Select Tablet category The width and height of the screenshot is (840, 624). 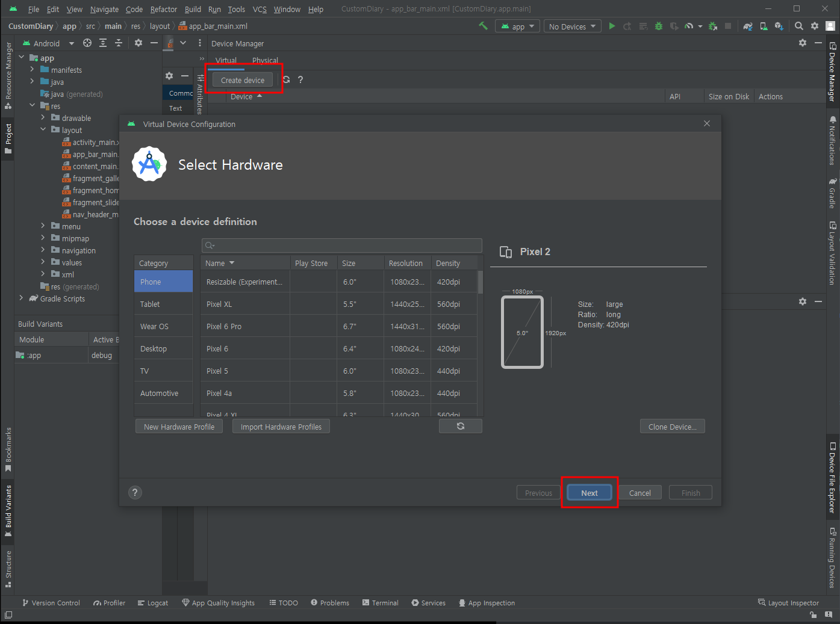point(164,304)
